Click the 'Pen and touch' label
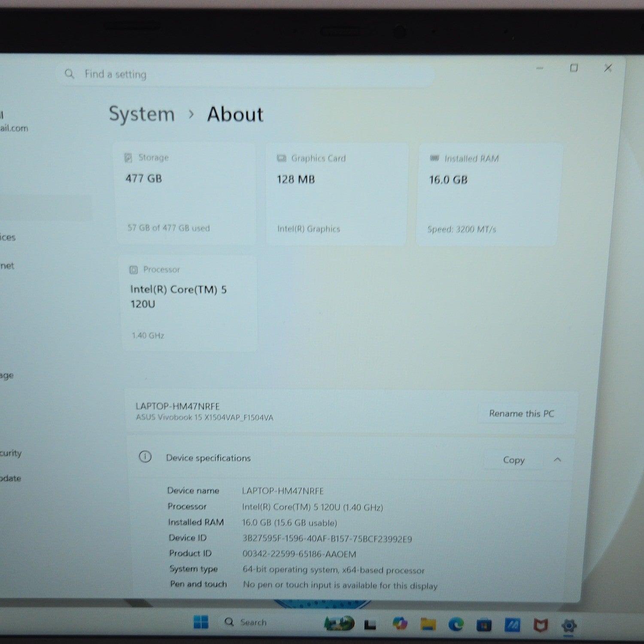Viewport: 644px width, 644px height. (x=198, y=584)
